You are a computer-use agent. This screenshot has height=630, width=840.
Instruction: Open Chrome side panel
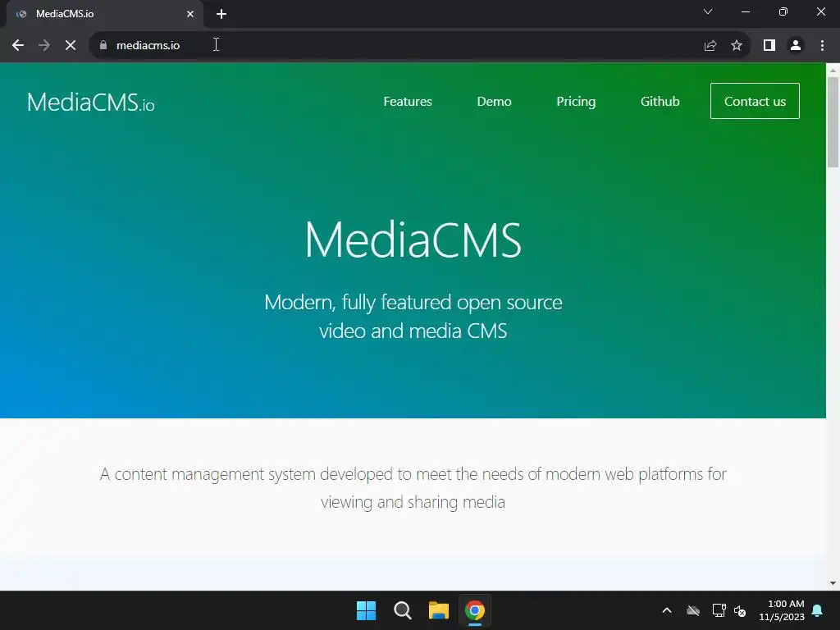(x=769, y=46)
